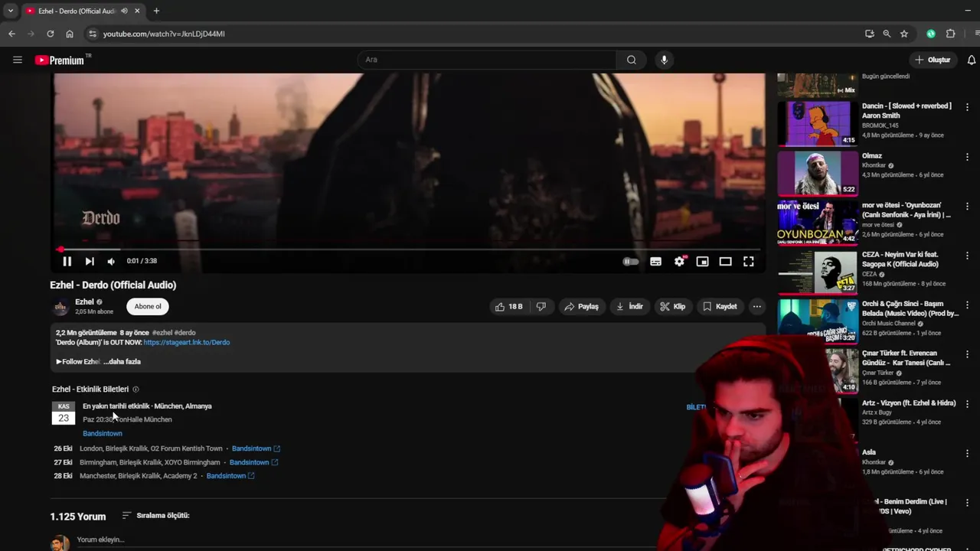The width and height of the screenshot is (980, 551).
Task: Open the browser home page
Action: coord(70,34)
